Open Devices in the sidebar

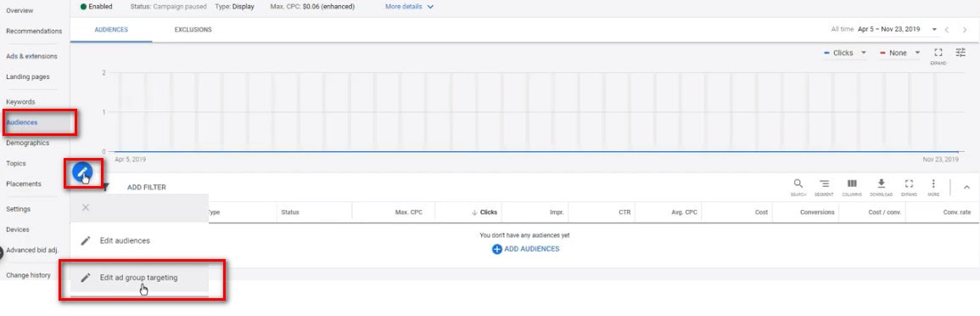tap(18, 229)
